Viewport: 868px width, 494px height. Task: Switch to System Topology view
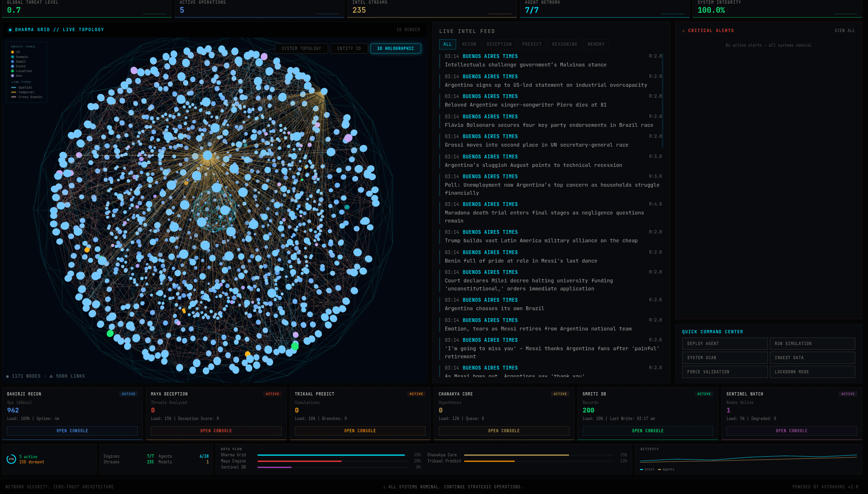[x=301, y=49]
